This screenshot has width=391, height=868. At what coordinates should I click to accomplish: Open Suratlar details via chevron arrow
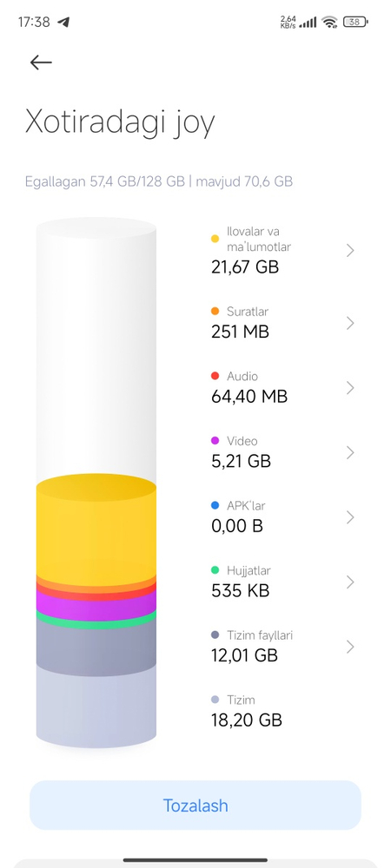click(x=350, y=323)
